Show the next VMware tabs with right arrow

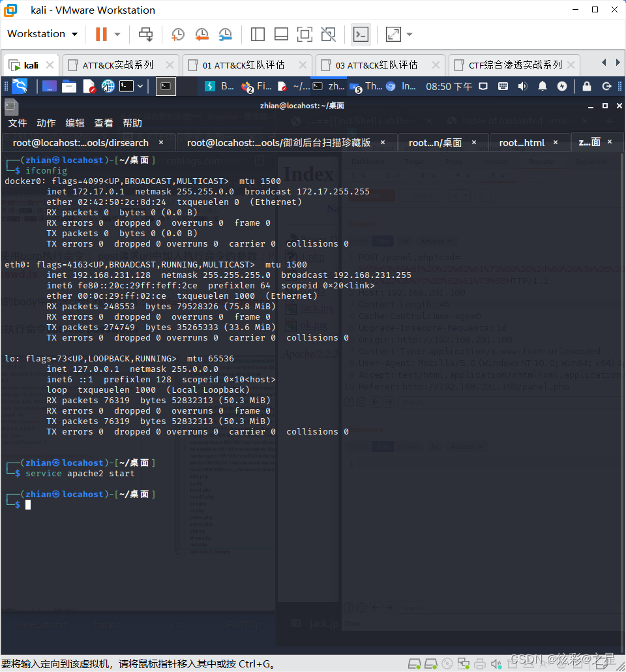pyautogui.click(x=618, y=63)
